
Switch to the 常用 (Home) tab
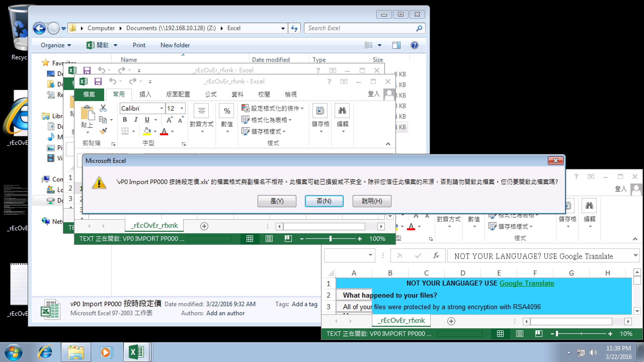pos(119,94)
